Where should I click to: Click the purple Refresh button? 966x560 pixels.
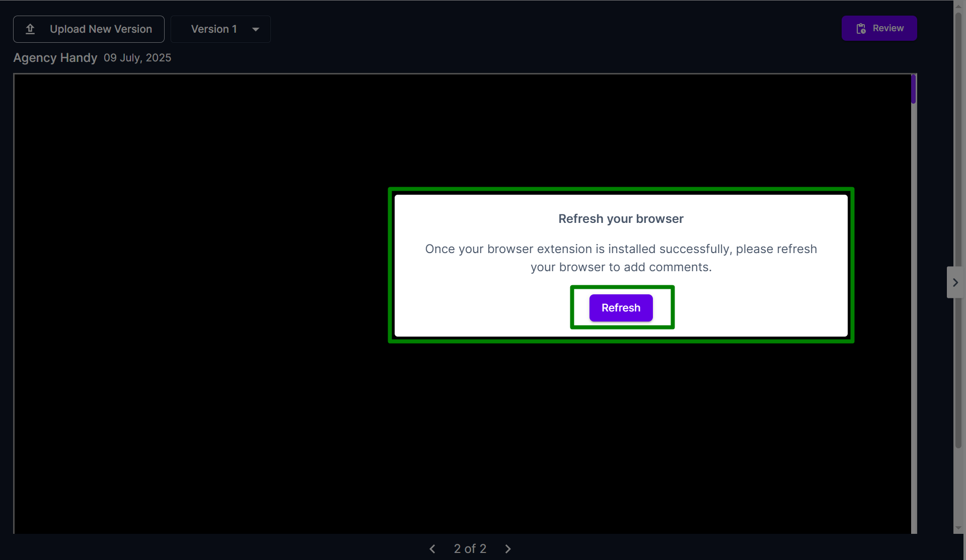621,308
